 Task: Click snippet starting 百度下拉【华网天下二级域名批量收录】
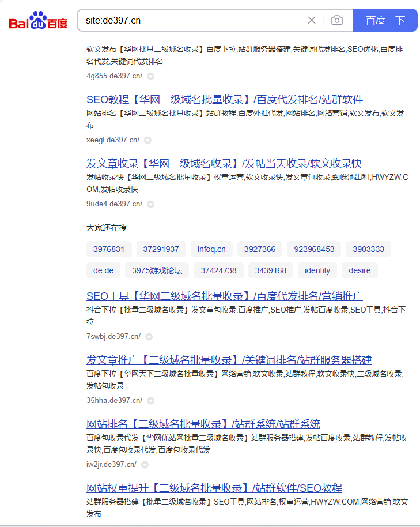pyautogui.click(x=245, y=379)
